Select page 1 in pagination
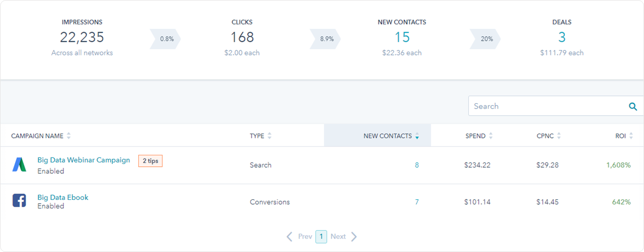The height and width of the screenshot is (252, 644). 321,237
